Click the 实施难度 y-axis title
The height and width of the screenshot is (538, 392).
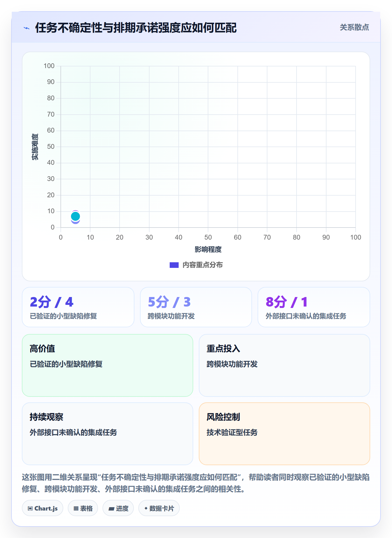35,147
